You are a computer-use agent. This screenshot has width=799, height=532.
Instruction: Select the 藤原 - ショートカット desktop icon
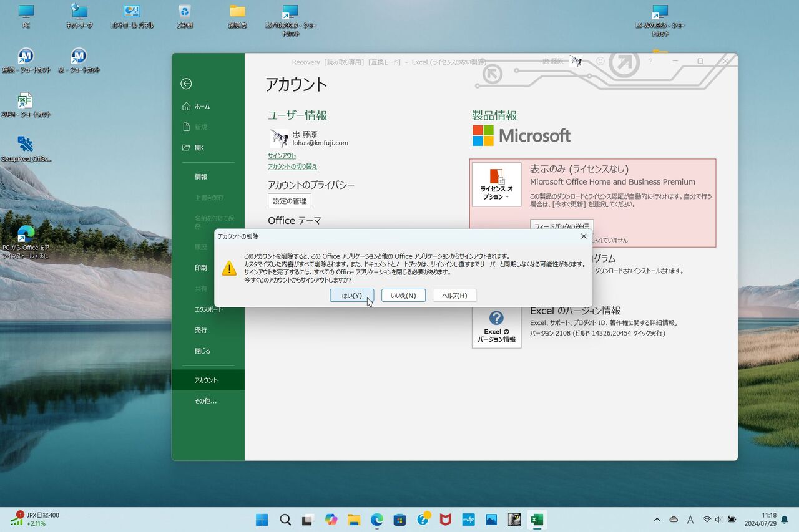26,60
